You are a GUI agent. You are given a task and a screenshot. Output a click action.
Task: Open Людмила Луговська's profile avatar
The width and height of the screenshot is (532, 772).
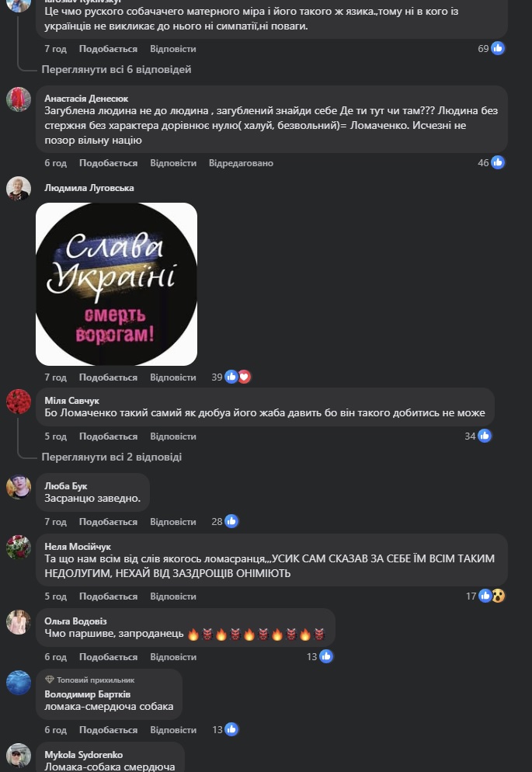(x=19, y=189)
